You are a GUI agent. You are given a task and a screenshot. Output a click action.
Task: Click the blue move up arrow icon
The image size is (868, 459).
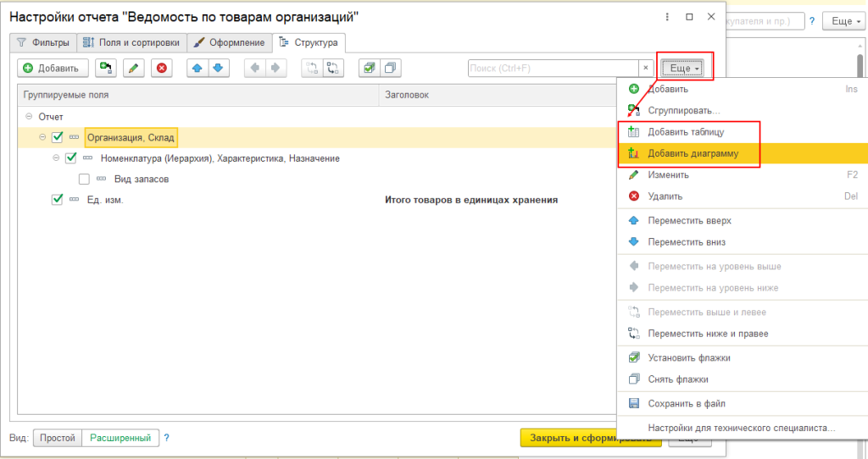point(198,68)
